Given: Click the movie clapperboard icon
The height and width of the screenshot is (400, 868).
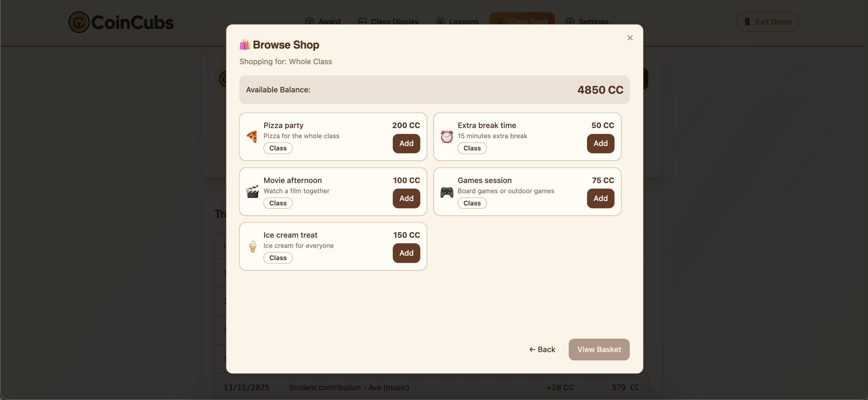Looking at the screenshot, I should [252, 192].
